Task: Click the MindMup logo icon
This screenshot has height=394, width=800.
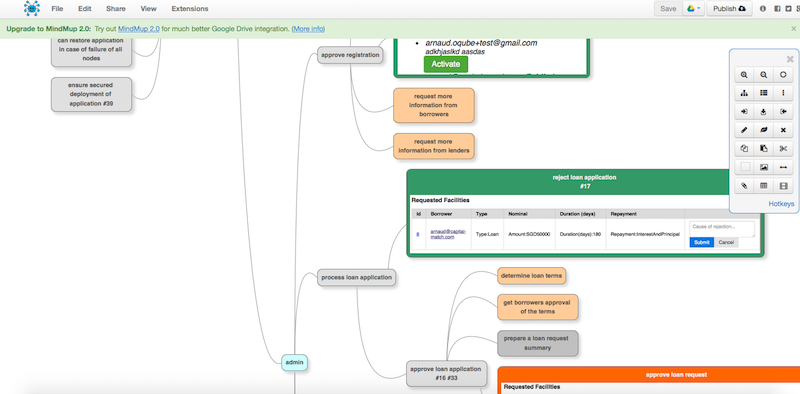Action: [32, 8]
